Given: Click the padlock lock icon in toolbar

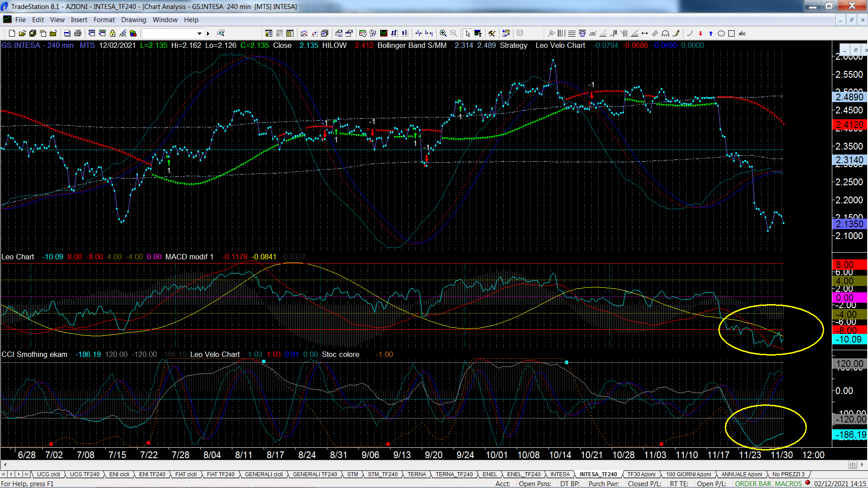Looking at the screenshot, I should click(x=113, y=33).
